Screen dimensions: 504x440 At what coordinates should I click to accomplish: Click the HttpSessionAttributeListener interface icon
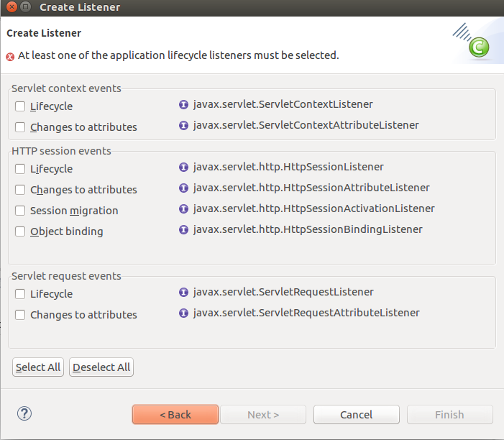pos(184,188)
